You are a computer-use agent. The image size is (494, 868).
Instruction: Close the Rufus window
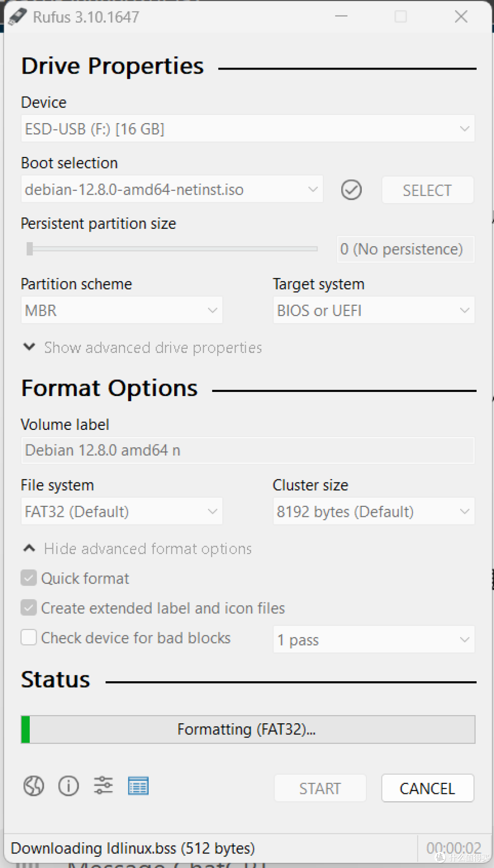(461, 17)
